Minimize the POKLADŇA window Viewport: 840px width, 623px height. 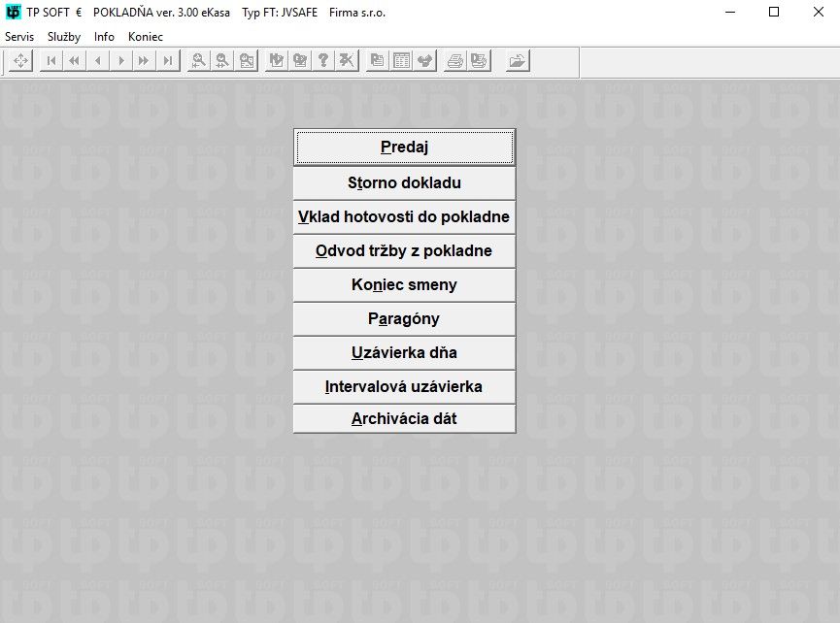729,12
